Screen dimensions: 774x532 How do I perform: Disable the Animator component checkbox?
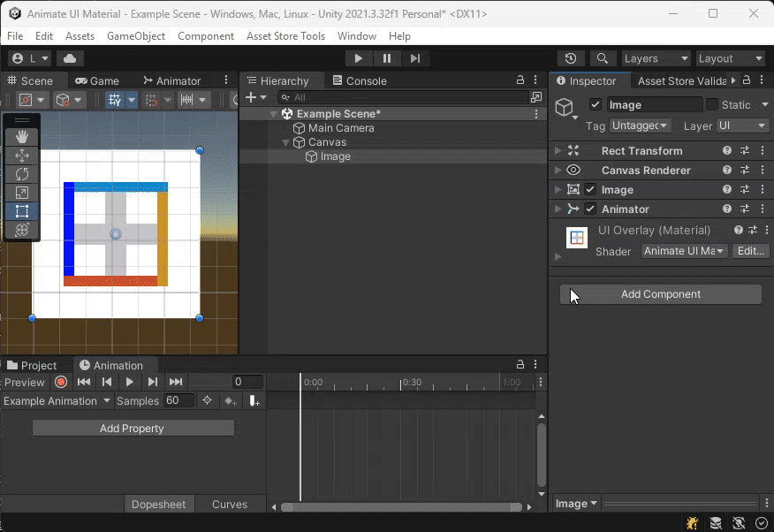point(590,209)
